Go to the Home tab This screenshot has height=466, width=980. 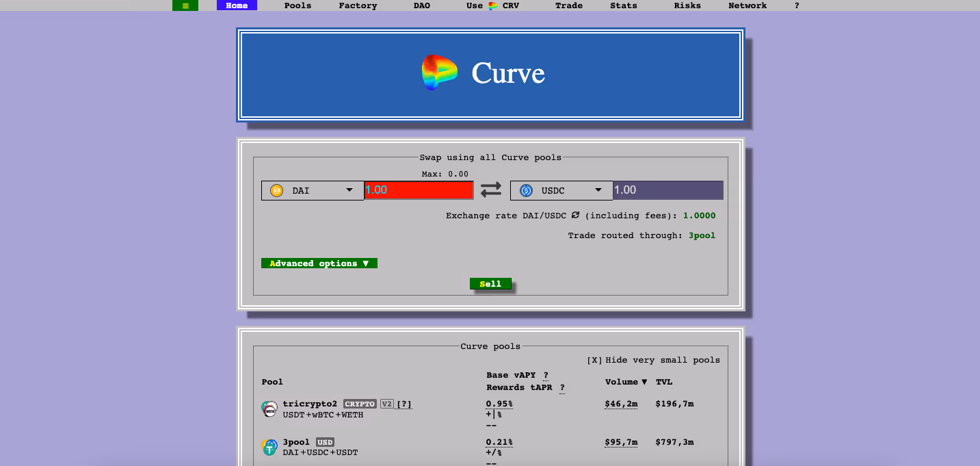[x=237, y=5]
